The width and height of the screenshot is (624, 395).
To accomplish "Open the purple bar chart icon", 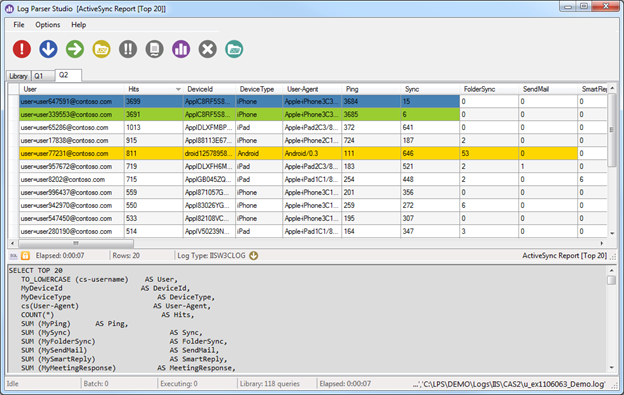I will coord(181,49).
